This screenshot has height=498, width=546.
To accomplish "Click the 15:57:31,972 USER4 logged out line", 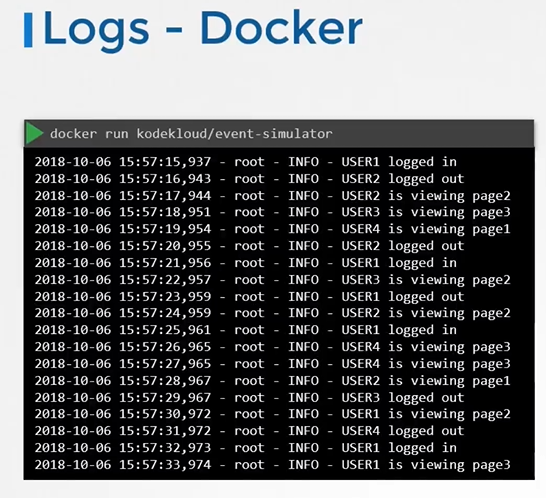I will click(249, 431).
